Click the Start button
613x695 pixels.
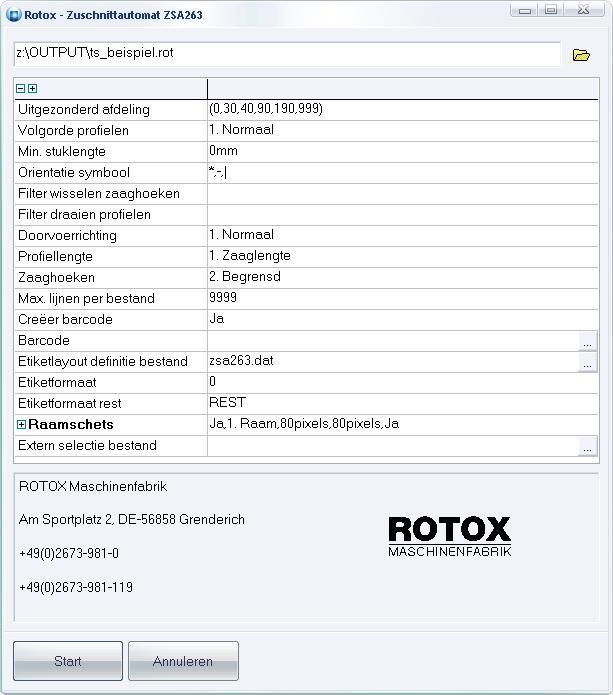(x=68, y=661)
